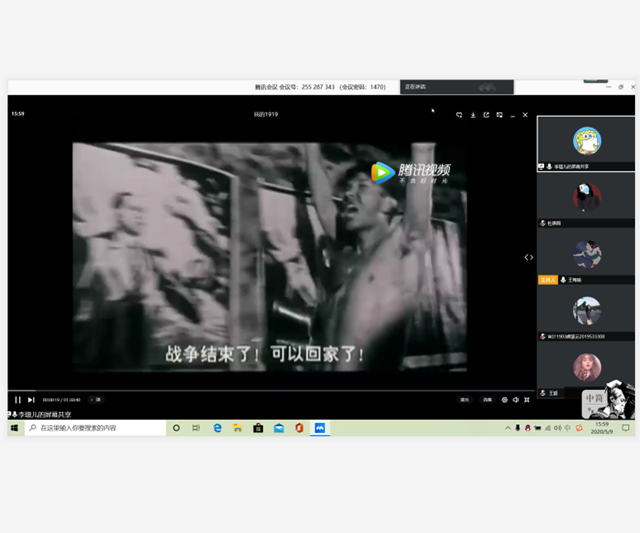Select the host participant tile with orange badge
This screenshot has width=640, height=533.
point(586,257)
